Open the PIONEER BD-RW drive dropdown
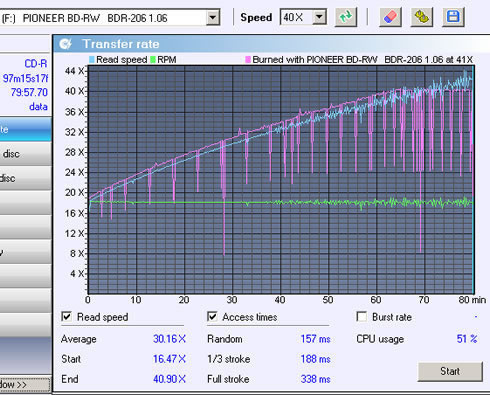The image size is (490, 395). (213, 18)
